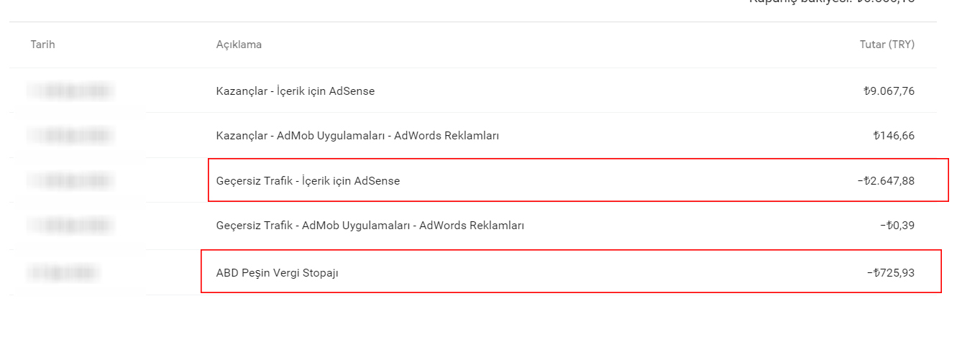Click the ₺9.067,76 earnings amount
980x347 pixels.
(x=889, y=91)
